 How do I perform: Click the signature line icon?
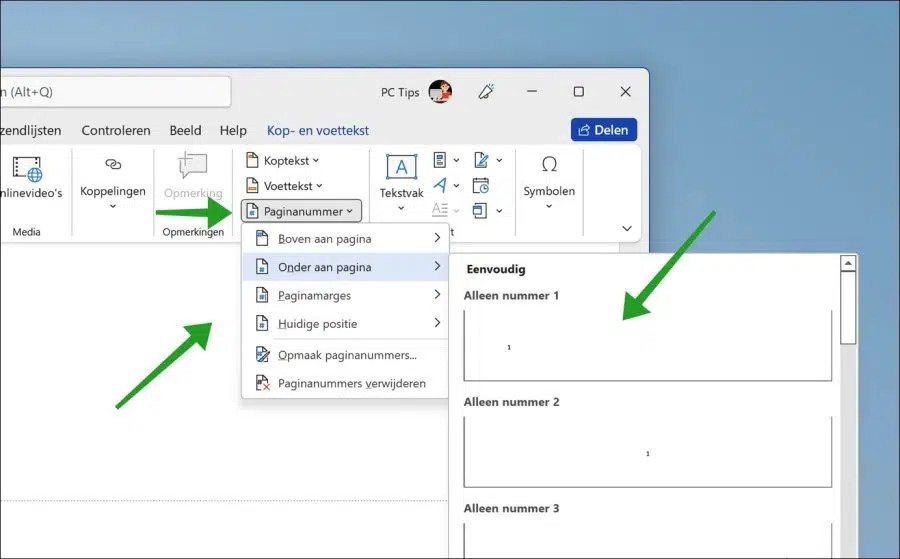click(x=481, y=160)
